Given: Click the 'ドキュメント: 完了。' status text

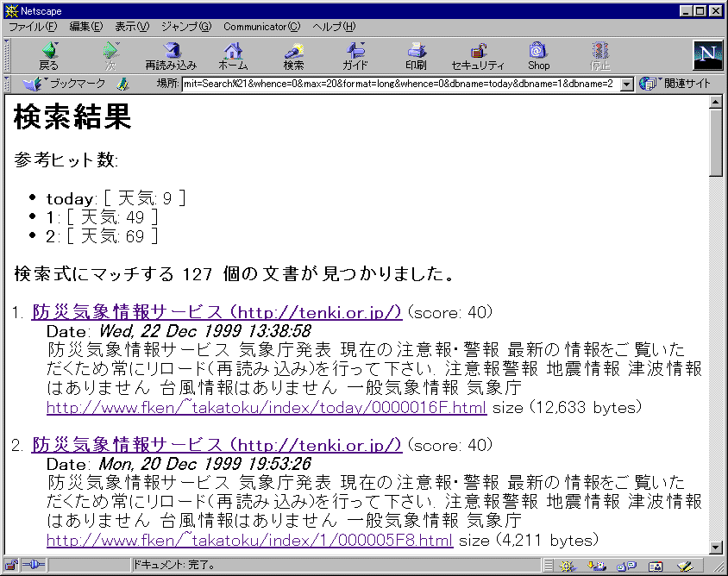Looking at the screenshot, I should (174, 565).
